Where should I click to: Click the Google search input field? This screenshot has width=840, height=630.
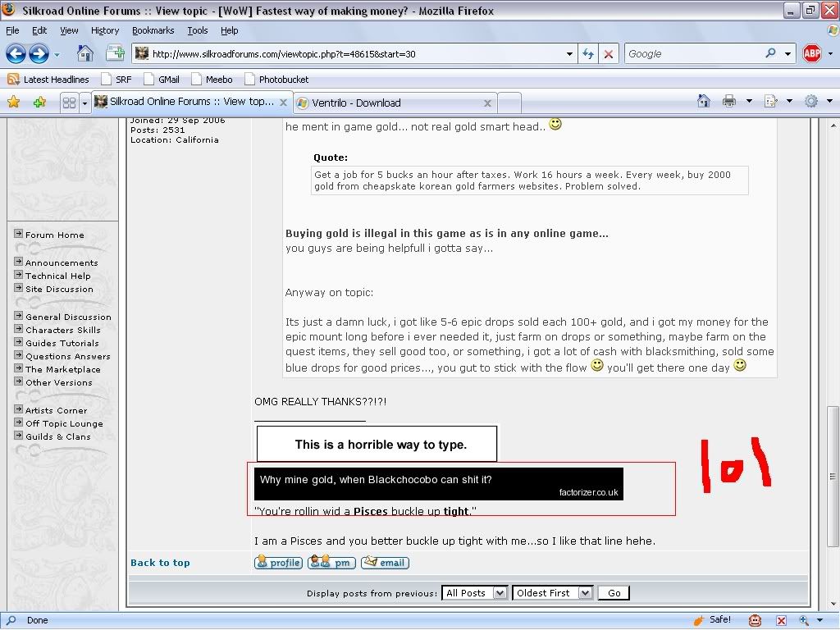(693, 53)
